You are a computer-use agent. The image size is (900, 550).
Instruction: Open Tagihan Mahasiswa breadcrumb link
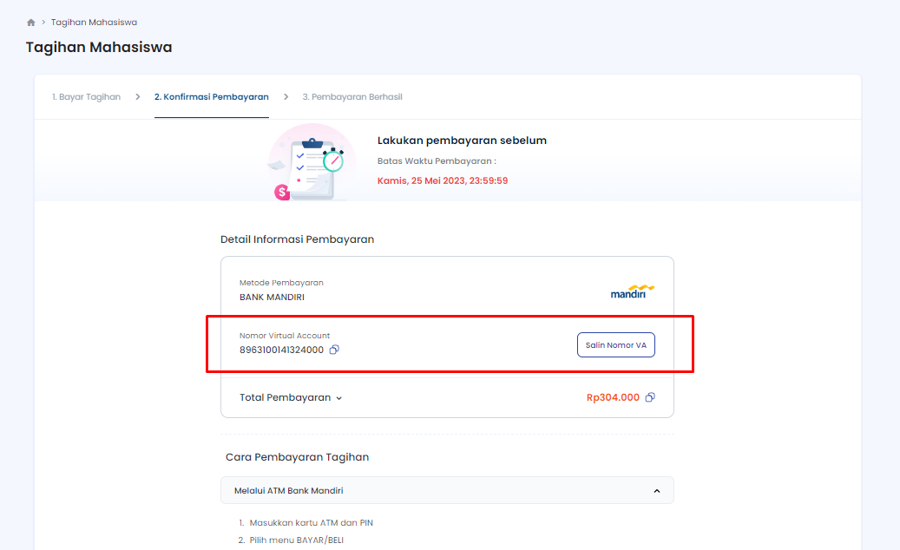tap(94, 22)
